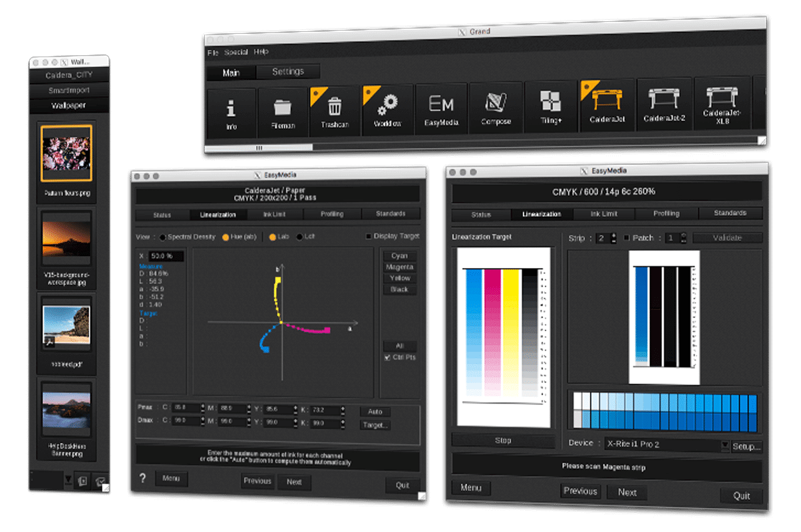Select the Patum fleurs.png thumbnail

pos(67,154)
